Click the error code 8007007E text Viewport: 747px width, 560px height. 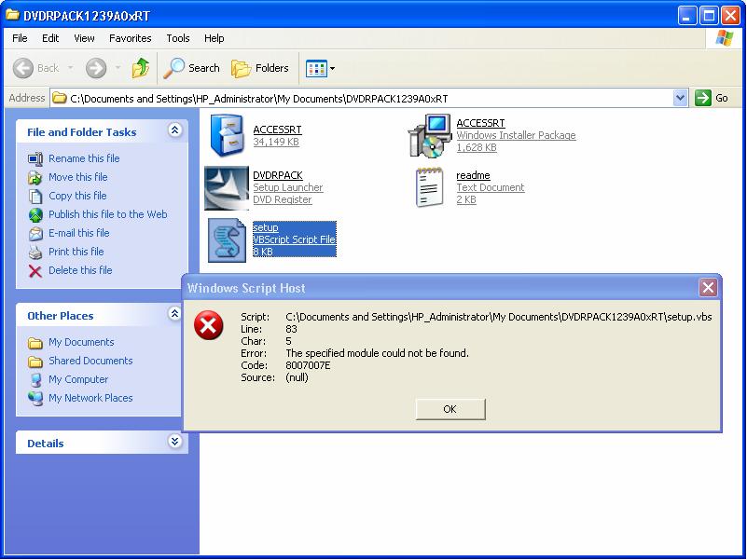[308, 365]
